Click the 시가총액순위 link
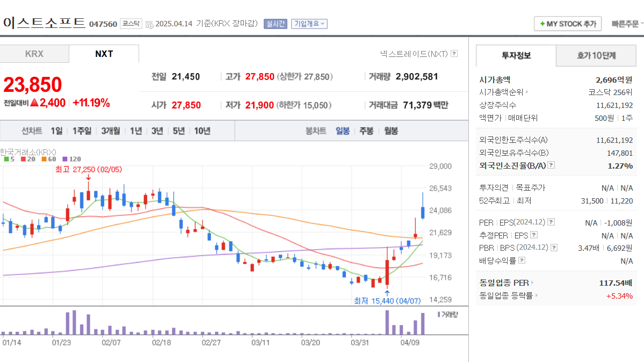644x362 pixels. 501,92
